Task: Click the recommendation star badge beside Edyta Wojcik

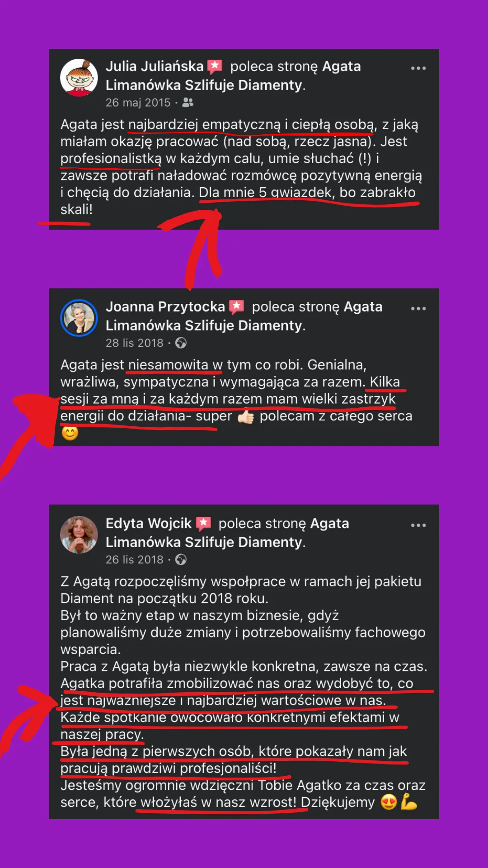Action: (x=203, y=524)
